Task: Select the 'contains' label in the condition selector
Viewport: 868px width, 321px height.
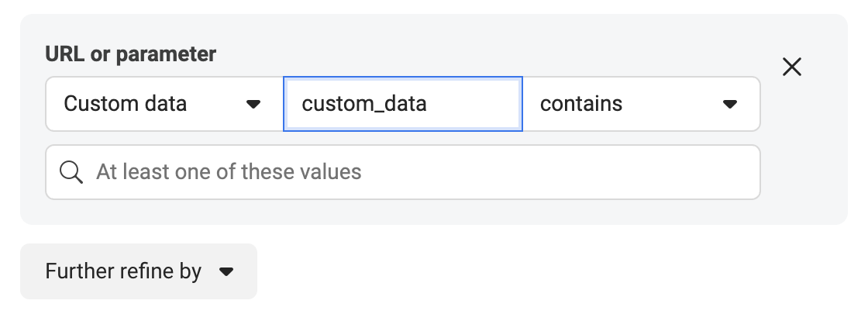Action: [x=580, y=104]
